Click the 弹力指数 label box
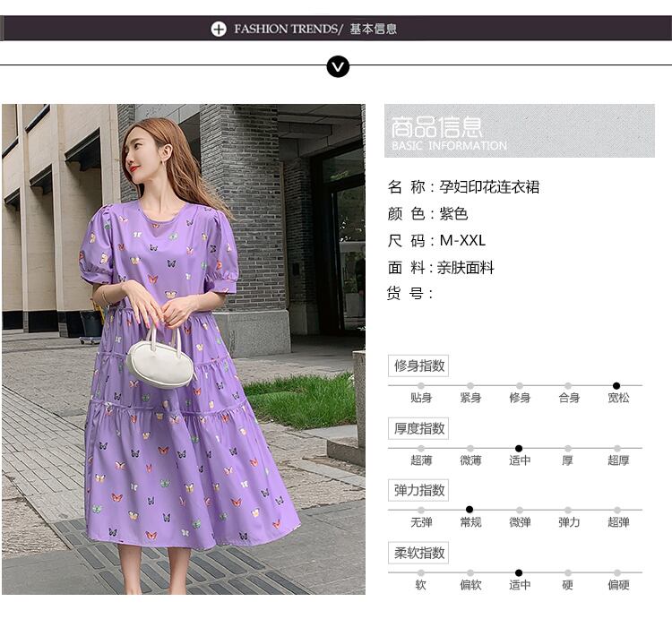 point(418,490)
